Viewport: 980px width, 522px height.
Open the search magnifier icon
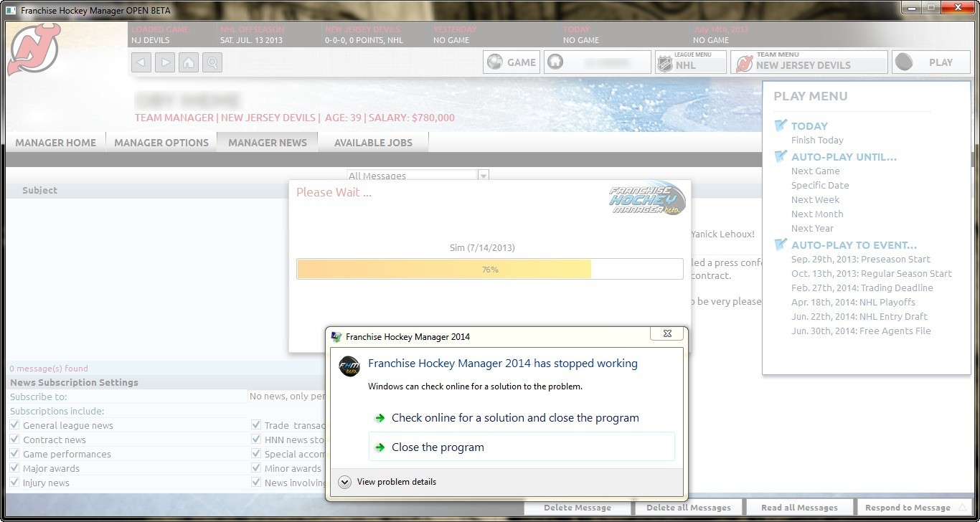coord(212,62)
